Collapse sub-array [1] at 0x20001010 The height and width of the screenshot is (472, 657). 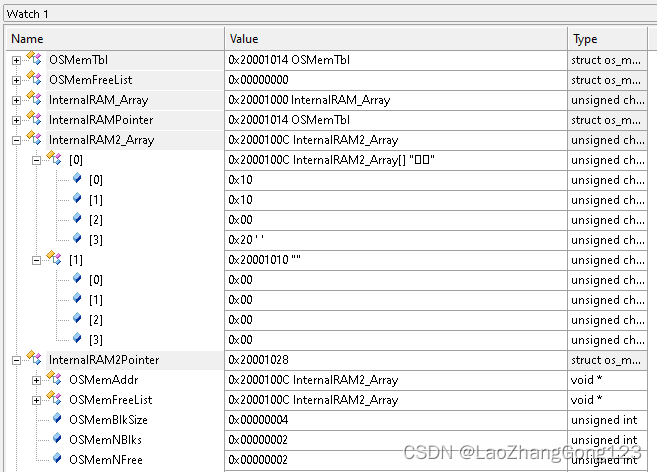pos(36,261)
